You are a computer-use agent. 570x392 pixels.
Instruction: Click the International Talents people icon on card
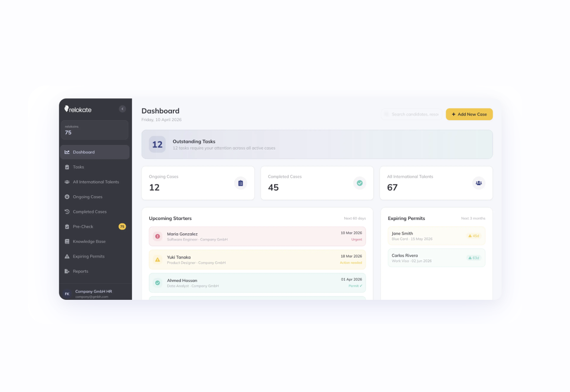coord(479,183)
